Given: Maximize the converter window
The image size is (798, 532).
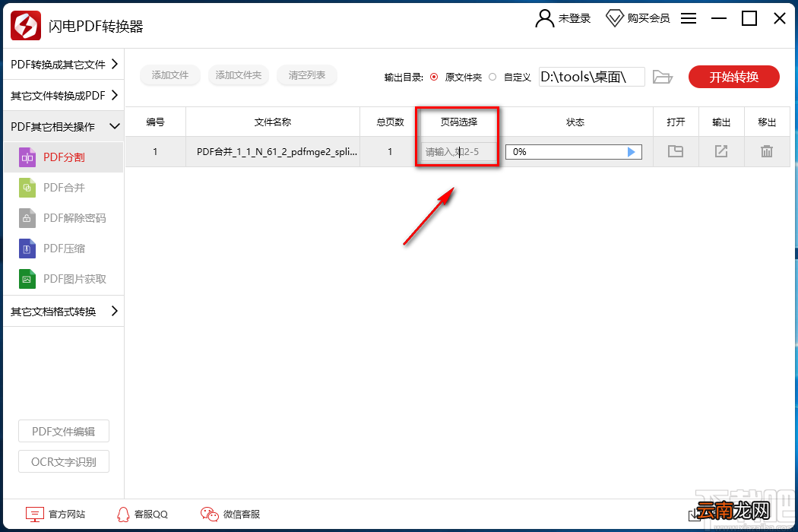Looking at the screenshot, I should pos(749,18).
